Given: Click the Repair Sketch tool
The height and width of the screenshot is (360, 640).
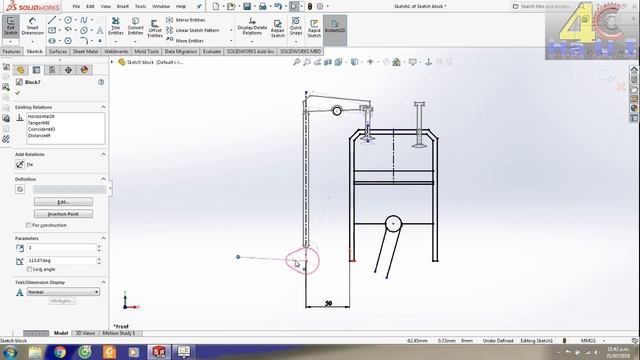Looking at the screenshot, I should pos(278,29).
